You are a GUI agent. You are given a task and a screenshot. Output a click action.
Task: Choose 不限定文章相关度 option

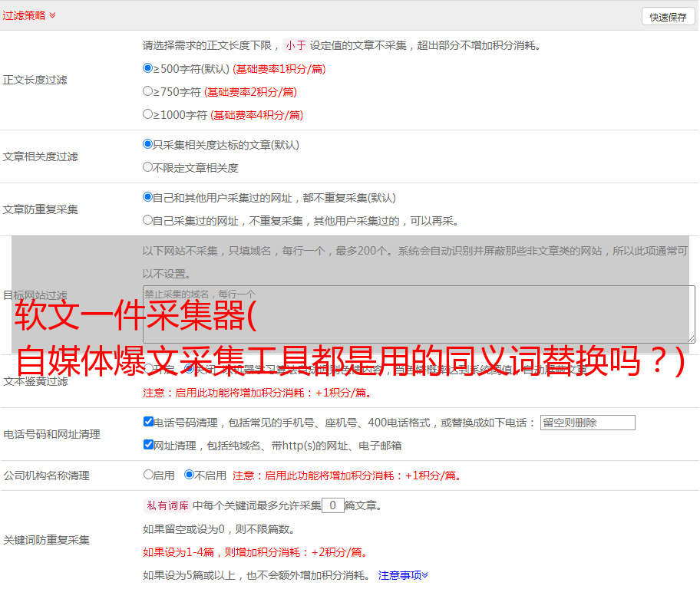click(x=147, y=167)
